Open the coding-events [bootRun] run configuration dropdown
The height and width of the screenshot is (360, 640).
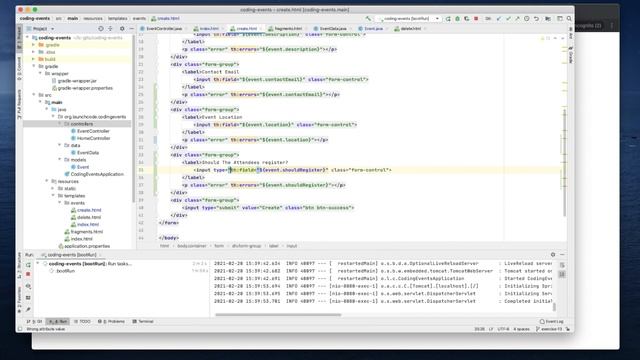tap(409, 19)
